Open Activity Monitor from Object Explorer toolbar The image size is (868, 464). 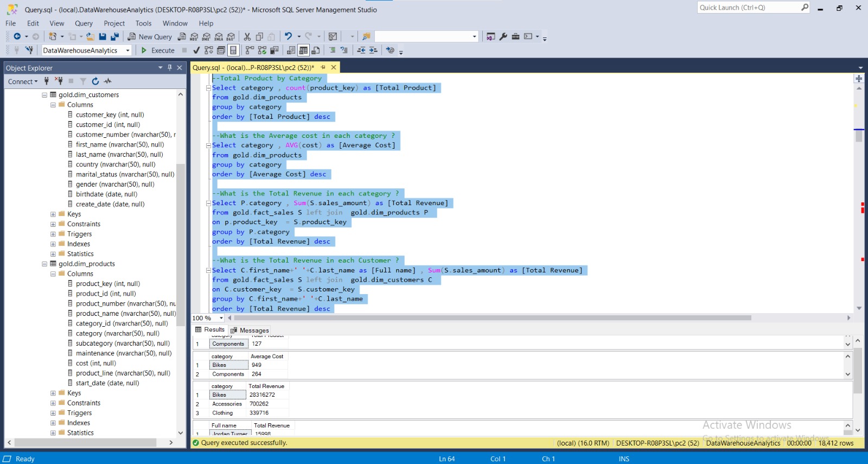pos(108,81)
